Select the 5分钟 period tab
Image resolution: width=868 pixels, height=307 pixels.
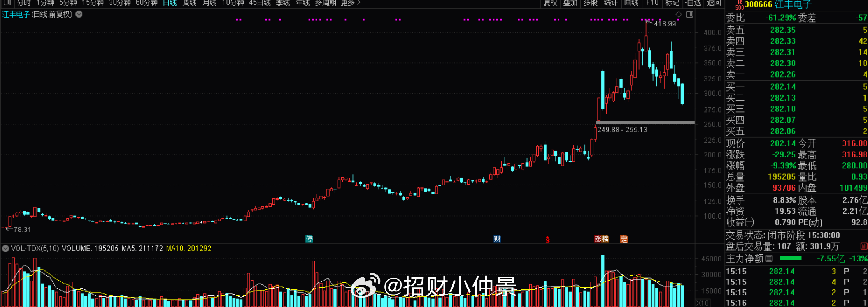coord(68,3)
